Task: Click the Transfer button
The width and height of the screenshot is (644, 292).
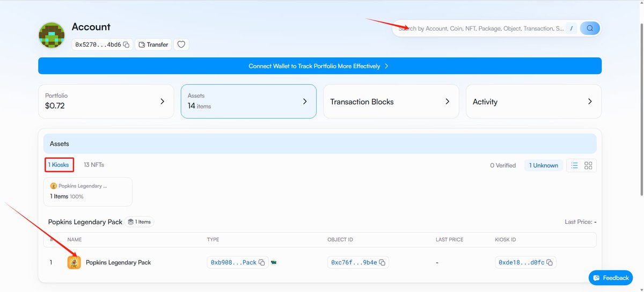Action: pos(153,45)
